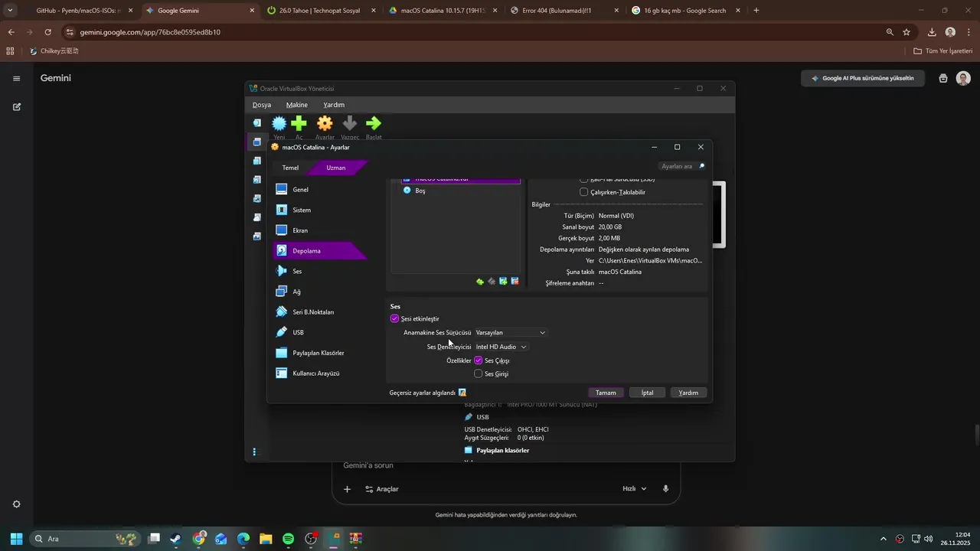
Task: Open Dosya menu in VirtualBox
Action: [262, 105]
